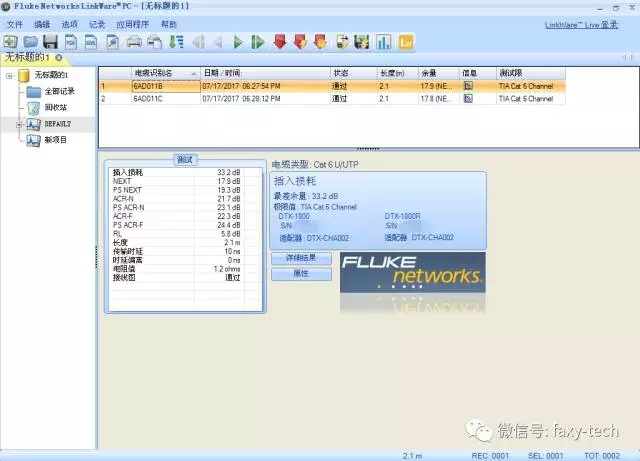Screen dimensions: 640x461
Task: Click the floppy with lightning icon
Action: [x=362, y=42]
